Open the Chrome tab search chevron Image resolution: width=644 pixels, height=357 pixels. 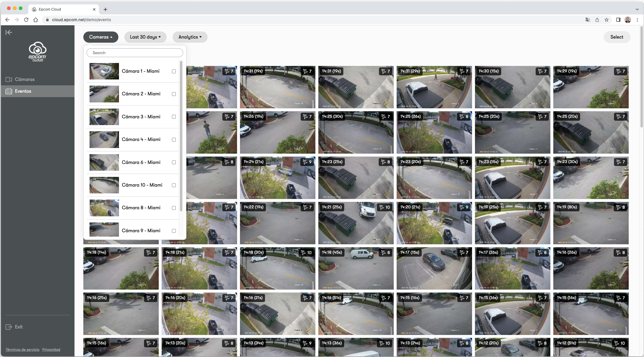click(637, 9)
